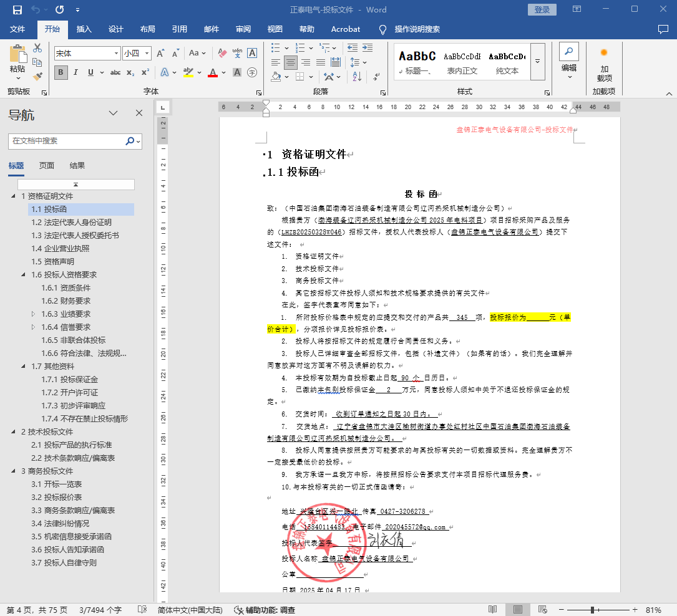Switch to Web Layout view in the status bar
Viewport: 677px width, 616px height.
pos(543,610)
